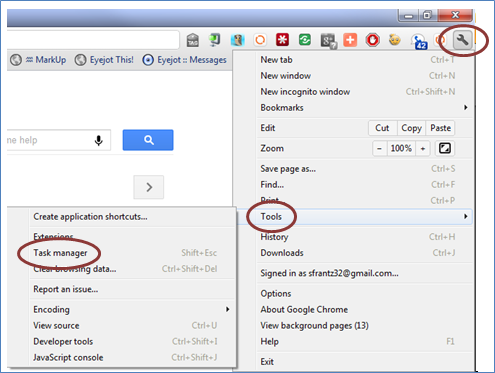Decrease zoom with the minus button
Viewport: 495px width, 373px height.
click(x=379, y=148)
